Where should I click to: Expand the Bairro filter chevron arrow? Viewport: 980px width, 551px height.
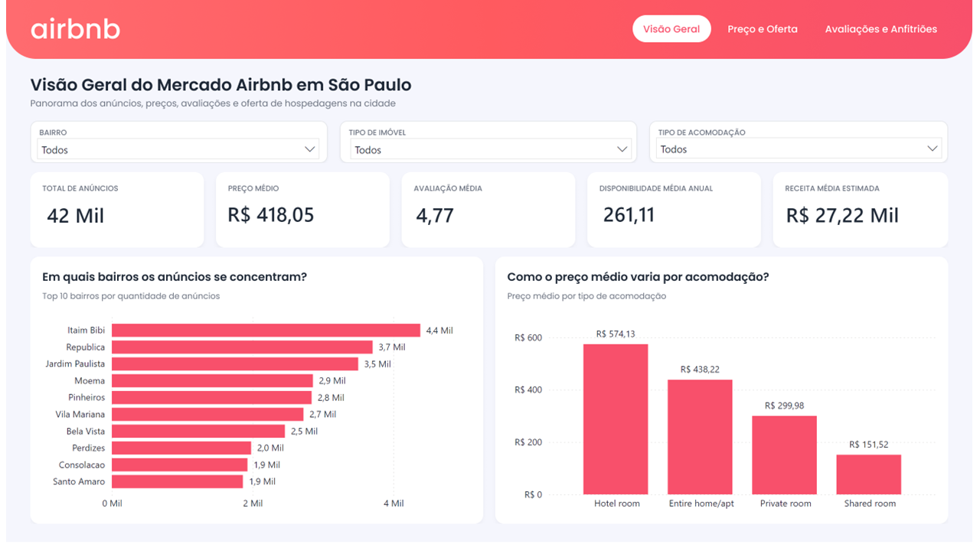310,149
